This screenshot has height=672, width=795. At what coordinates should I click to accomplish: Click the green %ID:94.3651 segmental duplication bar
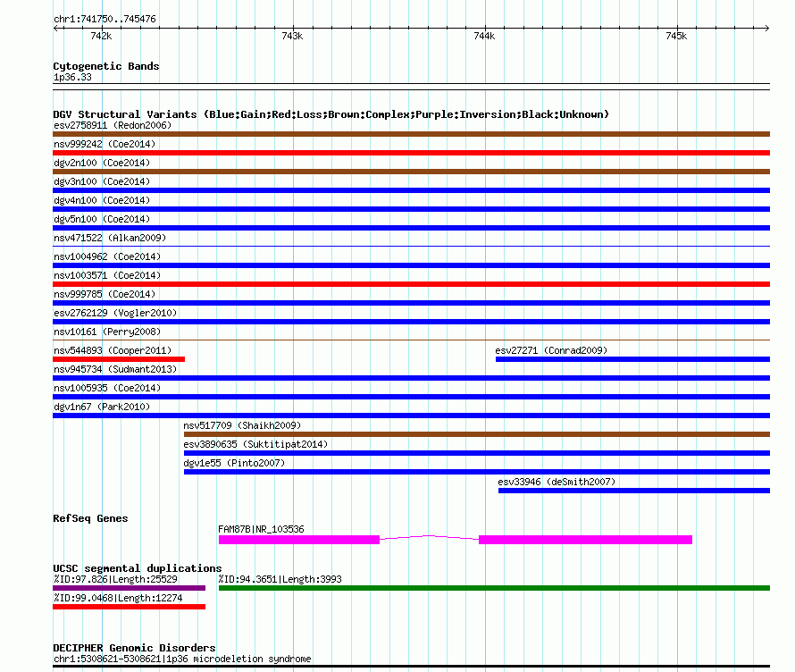coord(494,588)
